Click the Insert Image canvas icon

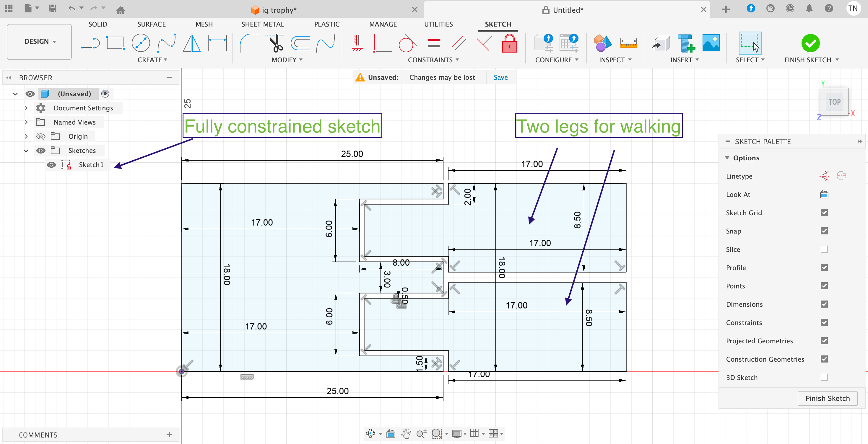(x=711, y=43)
